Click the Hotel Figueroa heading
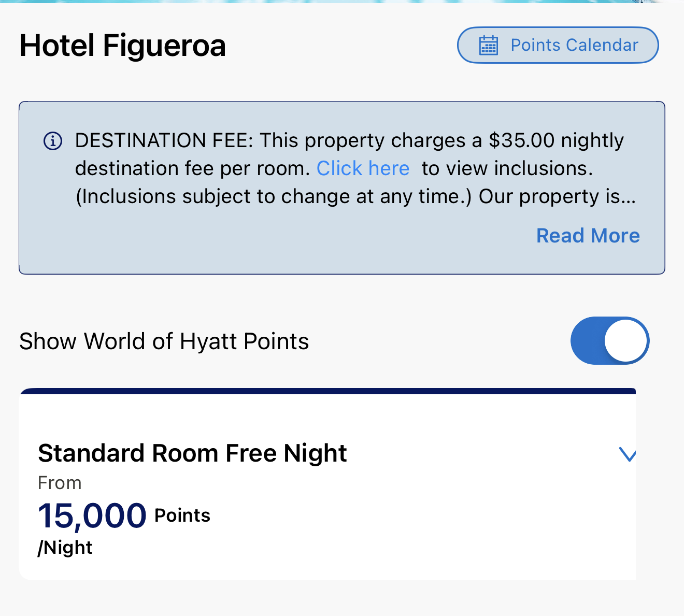Viewport: 684px width, 616px height. point(123,46)
